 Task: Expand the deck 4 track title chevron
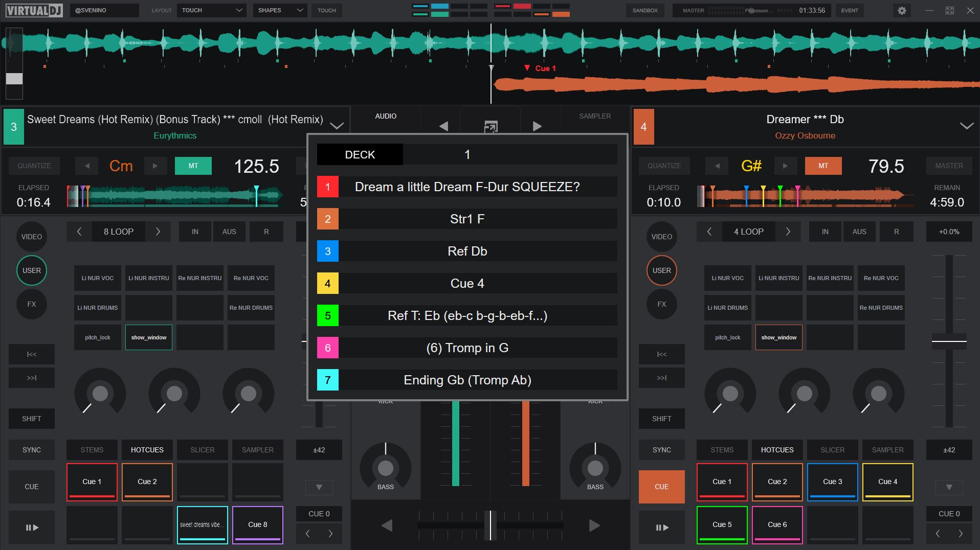[967, 126]
